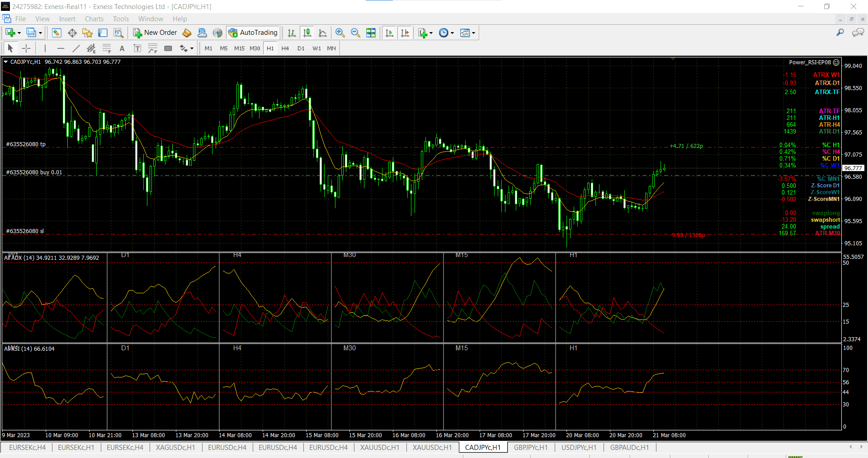Open the View menu

tap(42, 19)
